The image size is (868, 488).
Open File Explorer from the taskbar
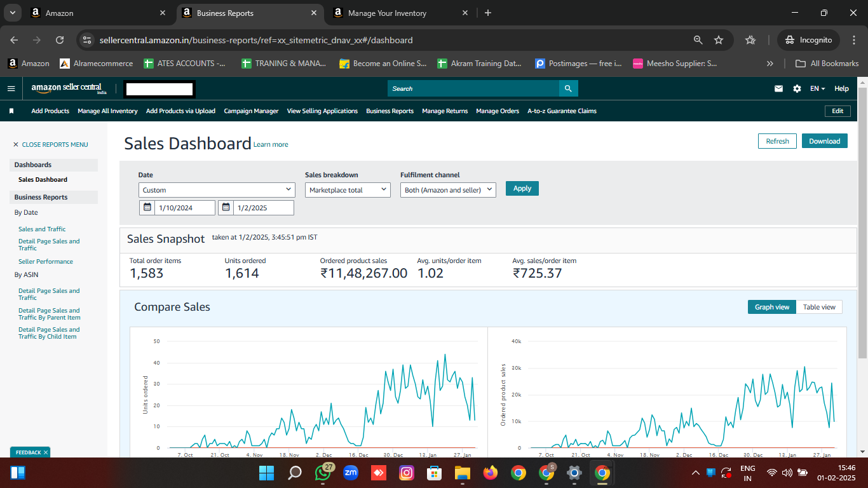pyautogui.click(x=462, y=473)
